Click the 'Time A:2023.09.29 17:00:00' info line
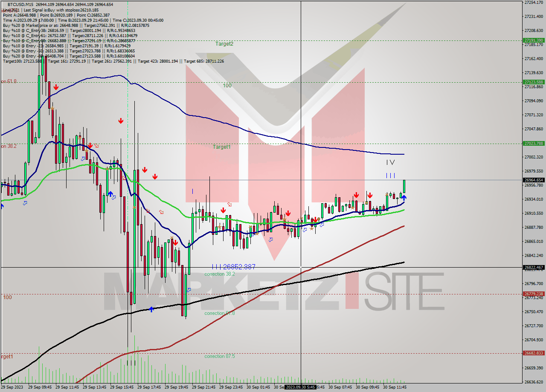Viewport: 546px width, 392px height. point(83,20)
